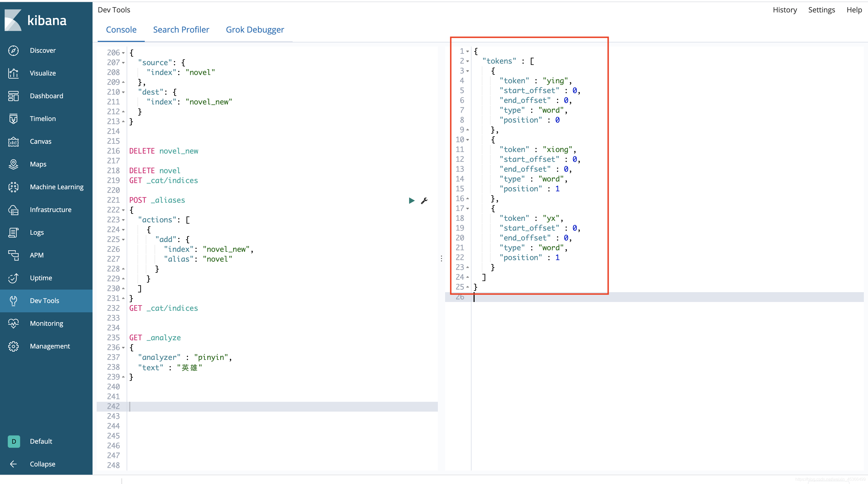Screen dimensions: 868x484
Task: Open the Management gear icon
Action: (13, 346)
